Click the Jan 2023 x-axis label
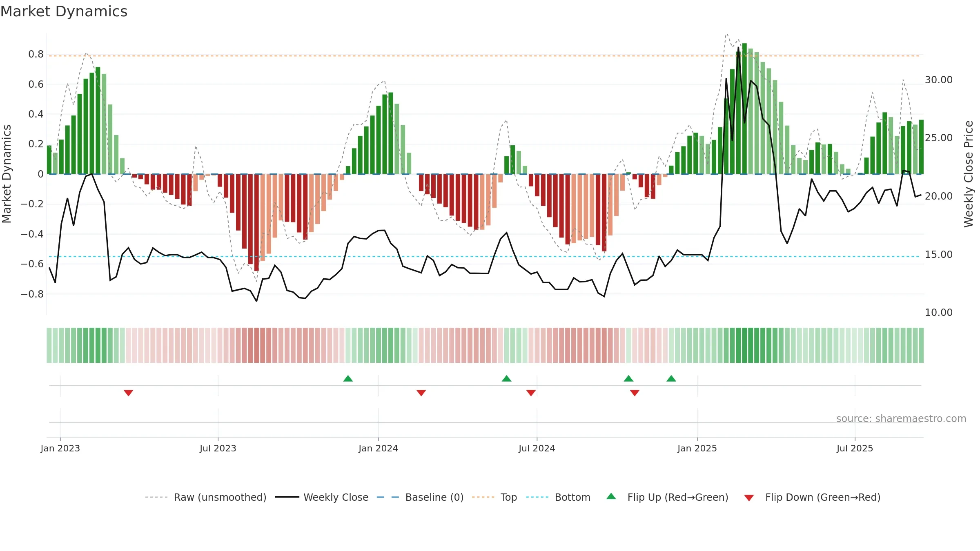Viewport: 980px width, 551px height. (60, 448)
